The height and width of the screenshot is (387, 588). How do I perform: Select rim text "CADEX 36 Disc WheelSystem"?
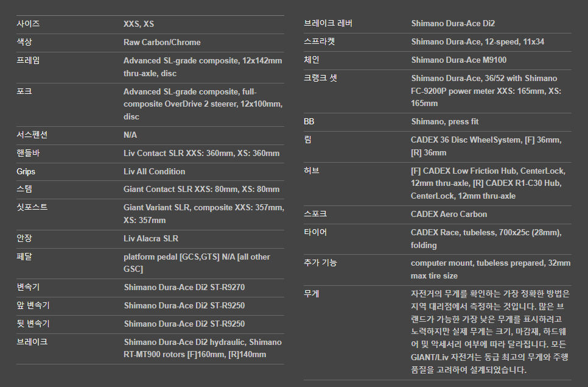[466, 140]
